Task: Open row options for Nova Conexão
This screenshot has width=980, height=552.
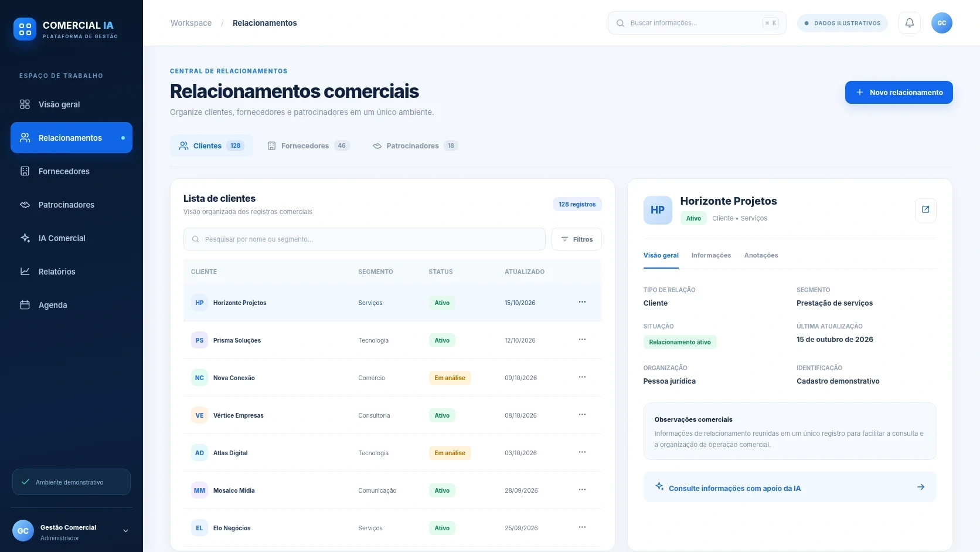Action: [x=582, y=377]
